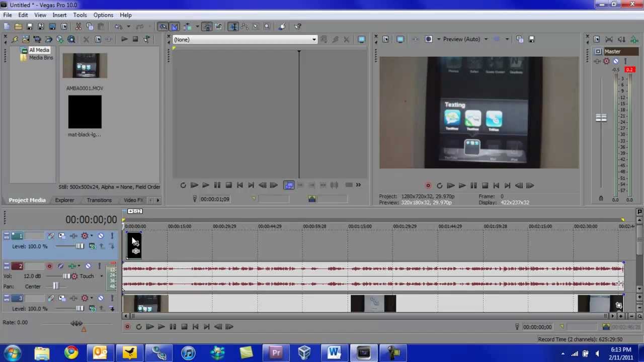The width and height of the screenshot is (644, 362).
Task: Mute video track 3
Action: click(x=101, y=298)
